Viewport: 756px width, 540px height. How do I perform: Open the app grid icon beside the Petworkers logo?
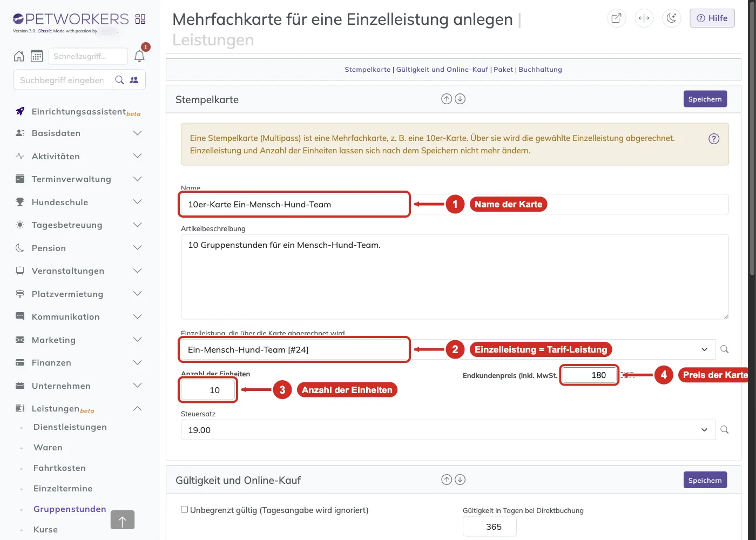click(x=140, y=19)
